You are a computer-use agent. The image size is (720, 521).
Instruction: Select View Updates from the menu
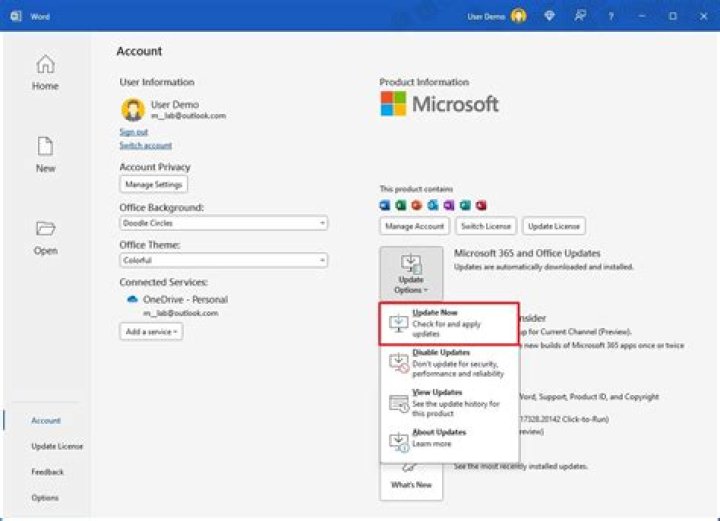click(449, 403)
